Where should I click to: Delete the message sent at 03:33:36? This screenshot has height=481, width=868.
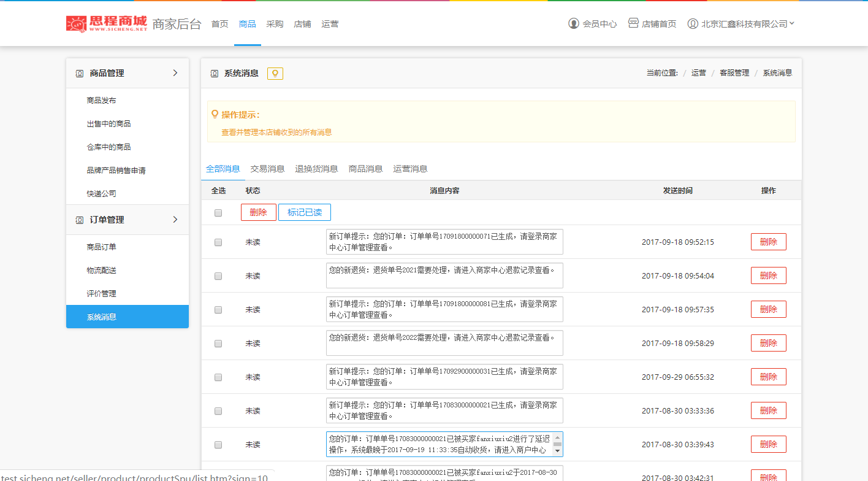[769, 410]
